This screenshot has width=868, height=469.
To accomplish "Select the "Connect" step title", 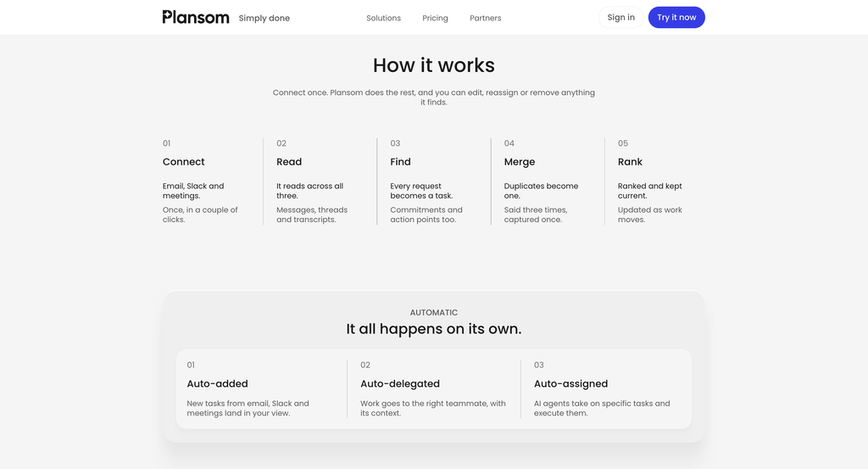I will (183, 162).
